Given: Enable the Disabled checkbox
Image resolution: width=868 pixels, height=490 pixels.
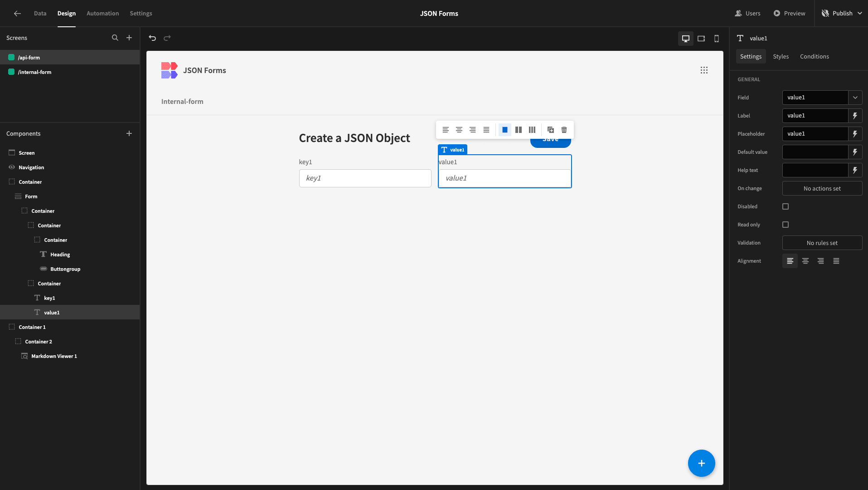Looking at the screenshot, I should 786,206.
